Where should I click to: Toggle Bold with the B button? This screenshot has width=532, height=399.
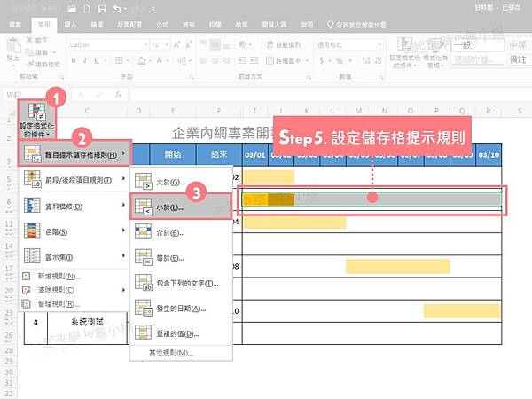point(74,60)
